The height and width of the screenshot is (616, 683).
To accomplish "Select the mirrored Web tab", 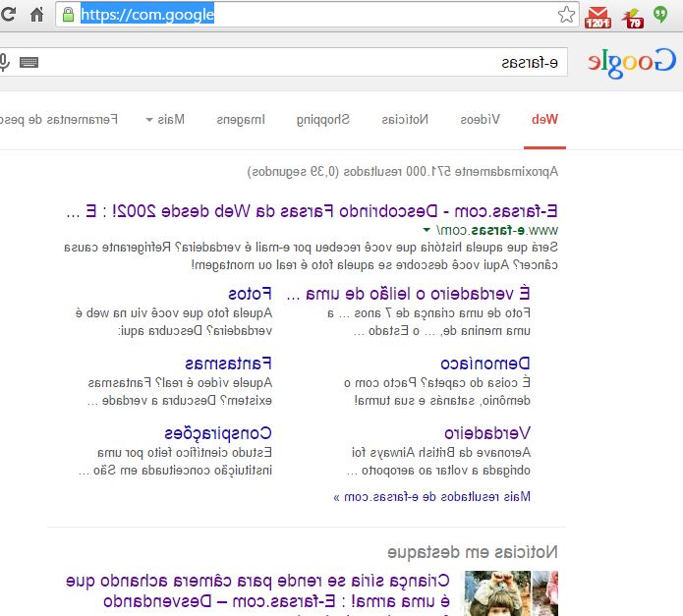I will click(x=544, y=119).
